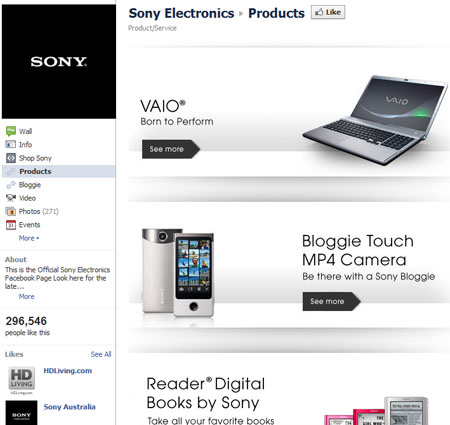The image size is (450, 425).
Task: Click the VAIO laptop image
Action: point(375,120)
